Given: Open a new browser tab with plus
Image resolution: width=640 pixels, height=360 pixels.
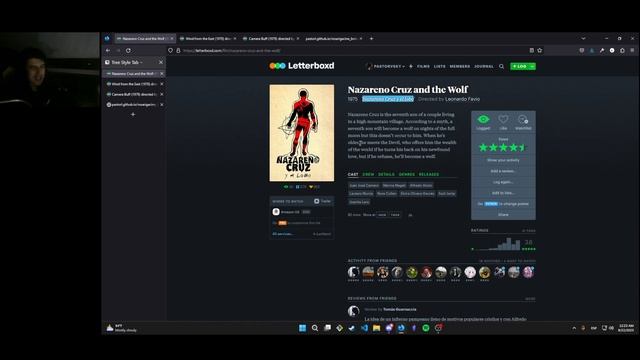Looking at the screenshot, I should (371, 38).
